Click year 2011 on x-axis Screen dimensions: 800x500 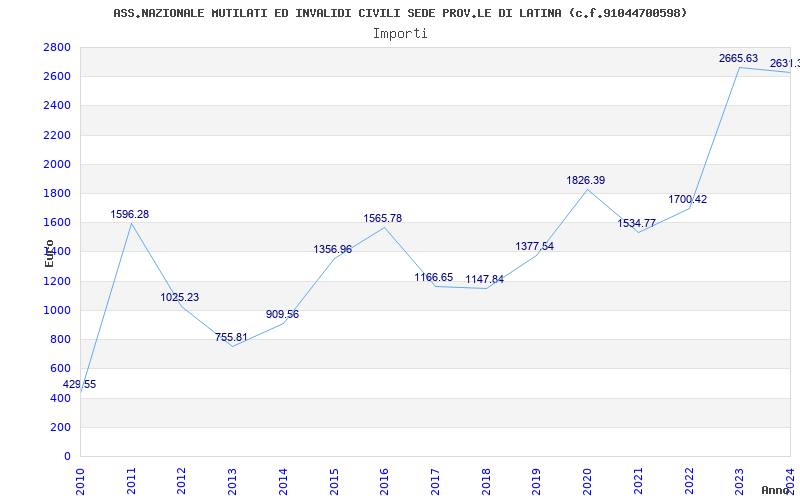pyautogui.click(x=131, y=481)
